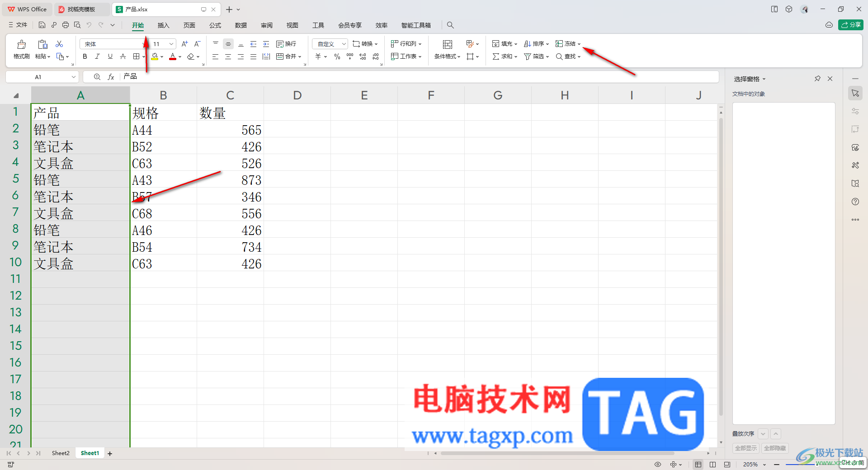Click the Paste clipboard icon
Viewport: 868px width, 470px height.
(42, 44)
